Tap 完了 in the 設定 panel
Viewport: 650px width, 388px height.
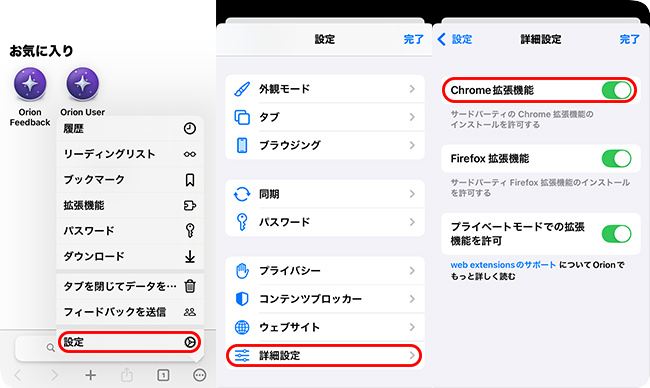click(414, 39)
